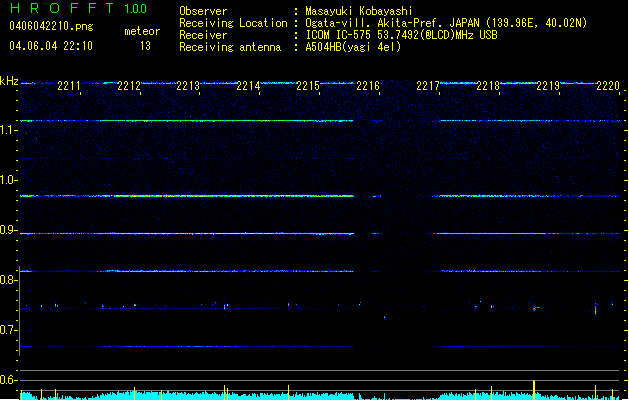629x400 pixels.
Task: Click the 2211 time marker
Action: pyautogui.click(x=69, y=87)
